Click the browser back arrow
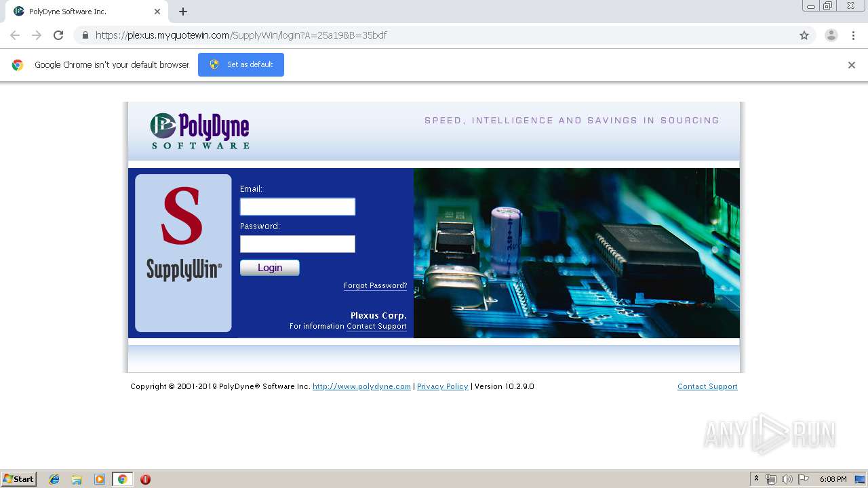This screenshot has height=488, width=868. click(15, 35)
